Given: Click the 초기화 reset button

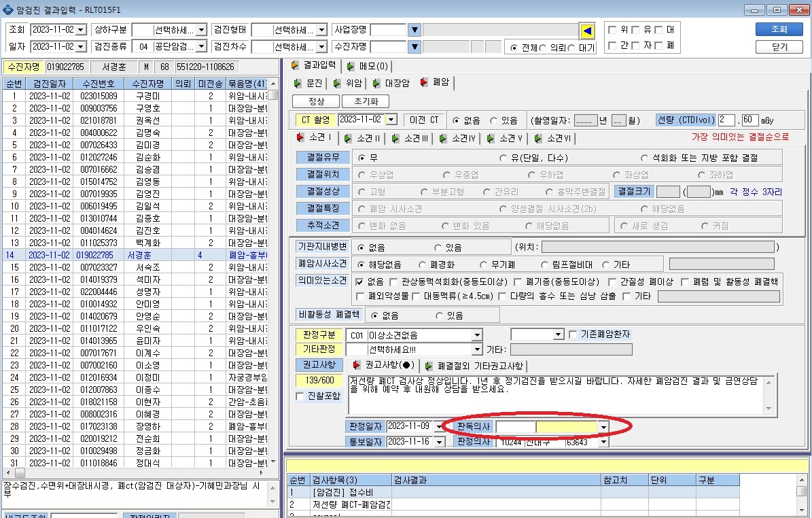Looking at the screenshot, I should pyautogui.click(x=366, y=101).
